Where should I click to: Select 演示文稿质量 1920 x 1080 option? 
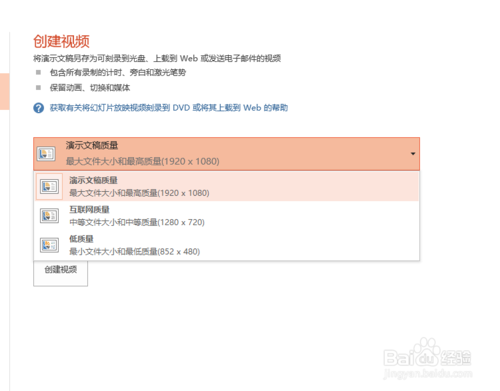point(226,186)
